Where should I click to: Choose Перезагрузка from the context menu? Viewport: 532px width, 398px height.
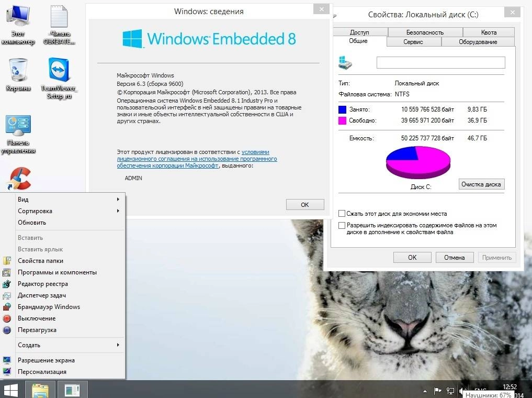pyautogui.click(x=70, y=330)
